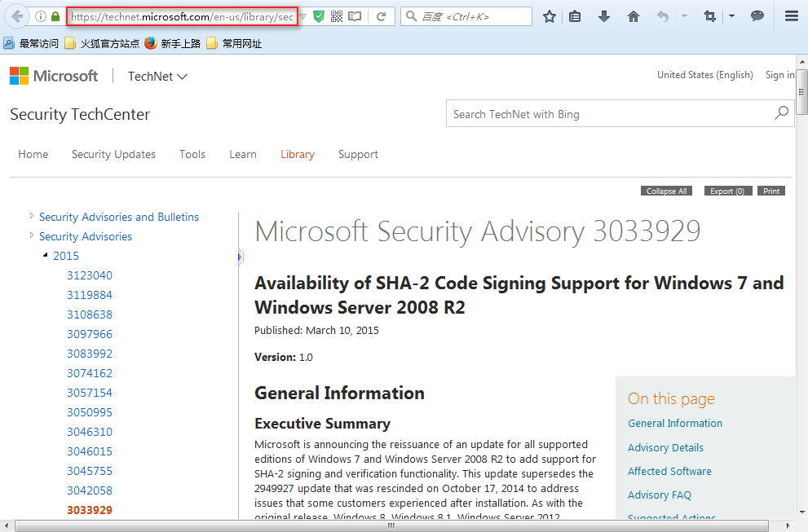Go back with the browser back arrow

pos(17,16)
